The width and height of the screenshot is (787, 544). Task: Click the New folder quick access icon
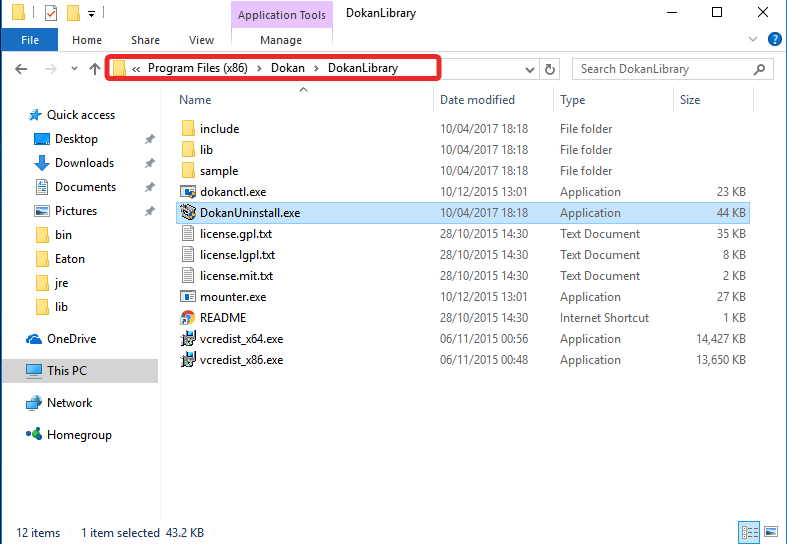(73, 13)
